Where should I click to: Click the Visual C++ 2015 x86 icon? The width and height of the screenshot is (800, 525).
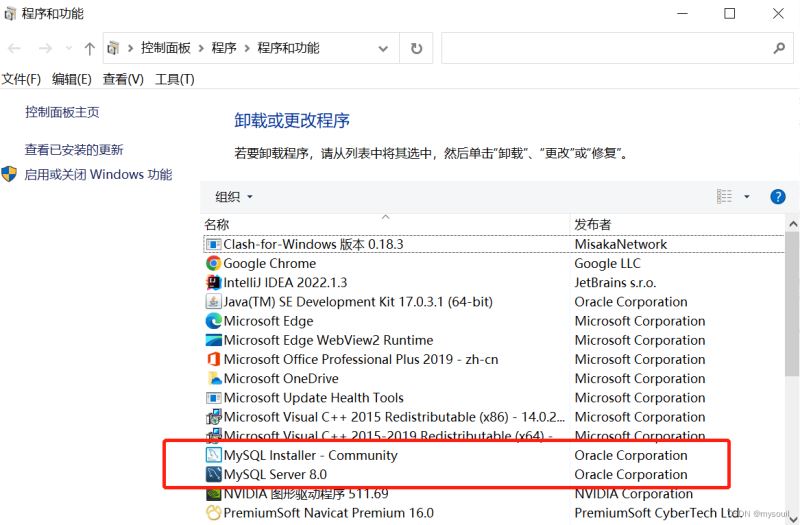(x=213, y=417)
